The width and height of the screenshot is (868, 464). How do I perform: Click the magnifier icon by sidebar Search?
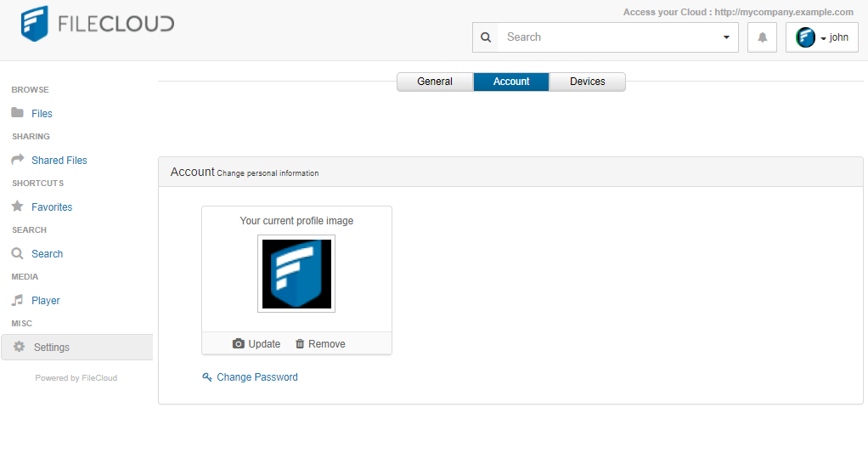18,253
